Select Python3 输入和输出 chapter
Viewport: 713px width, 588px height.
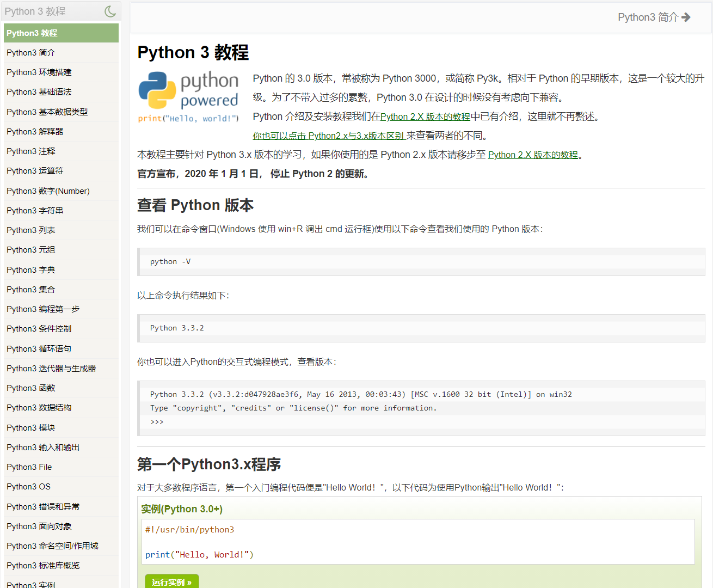61,448
